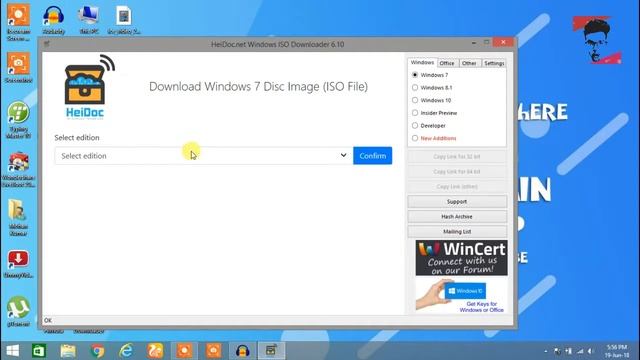Screen dimensions: 640x360
Task: Launch Internet Explorer from the taskbar
Action: pos(126,351)
